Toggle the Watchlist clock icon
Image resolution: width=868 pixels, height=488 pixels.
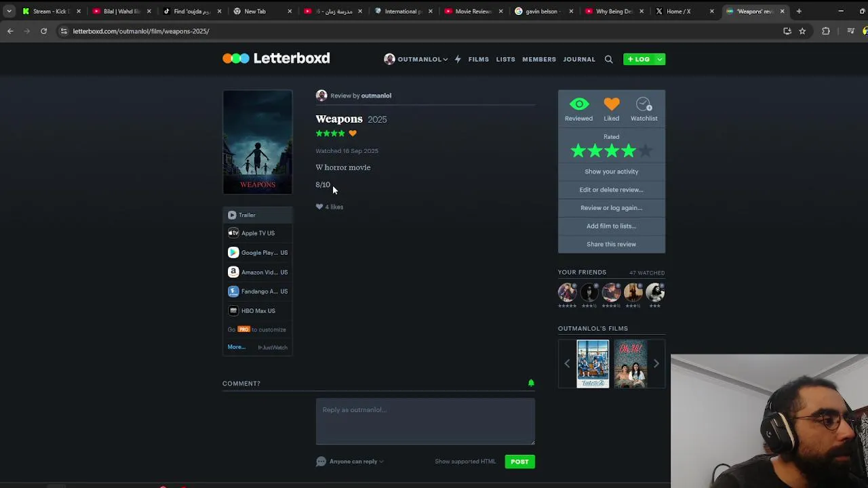[x=644, y=104]
